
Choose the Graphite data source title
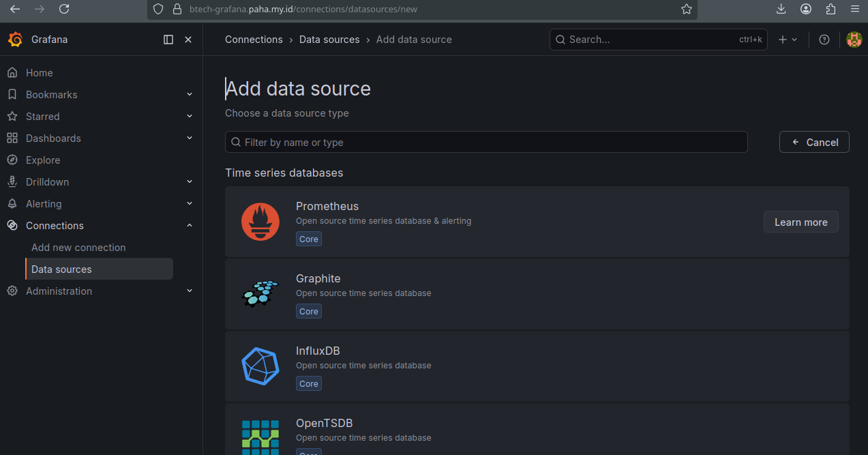318,278
